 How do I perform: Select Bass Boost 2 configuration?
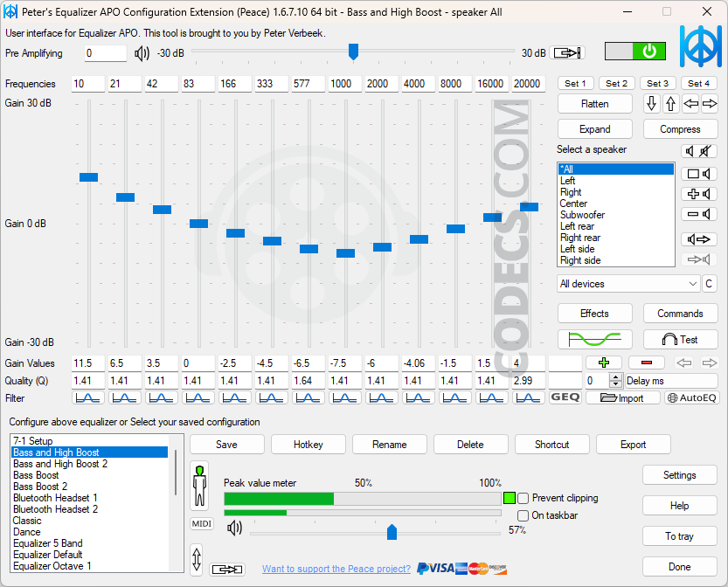click(89, 487)
